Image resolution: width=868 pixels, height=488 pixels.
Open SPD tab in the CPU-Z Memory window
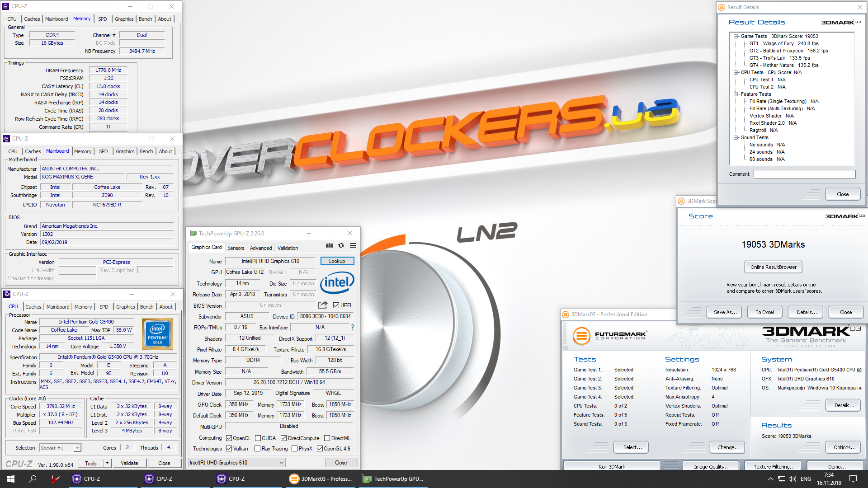[x=103, y=19]
